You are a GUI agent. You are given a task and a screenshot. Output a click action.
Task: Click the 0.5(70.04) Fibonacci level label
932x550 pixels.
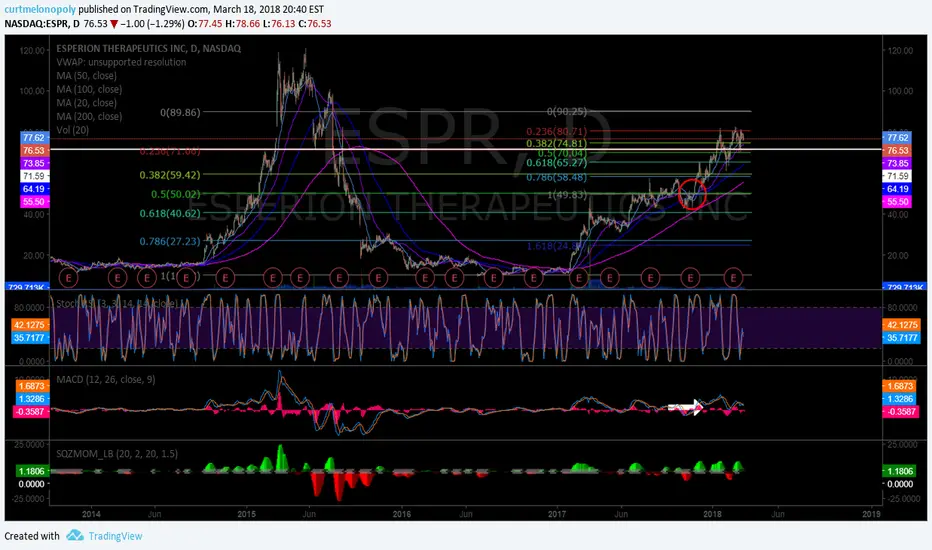pyautogui.click(x=562, y=153)
